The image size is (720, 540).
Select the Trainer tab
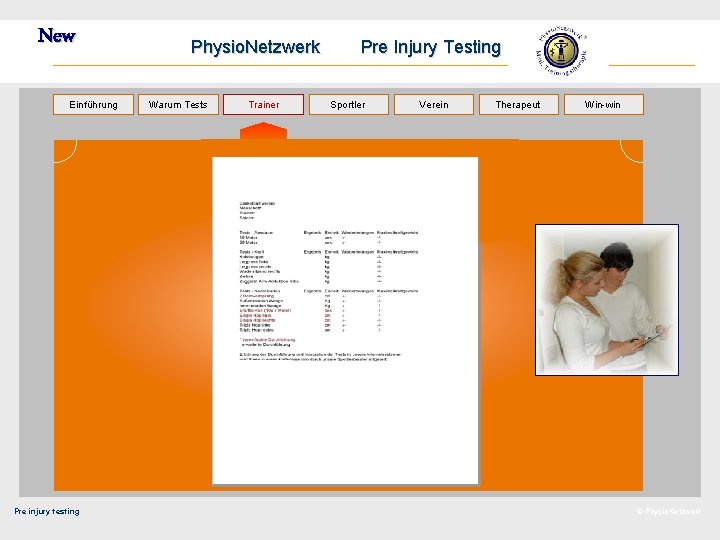264,105
